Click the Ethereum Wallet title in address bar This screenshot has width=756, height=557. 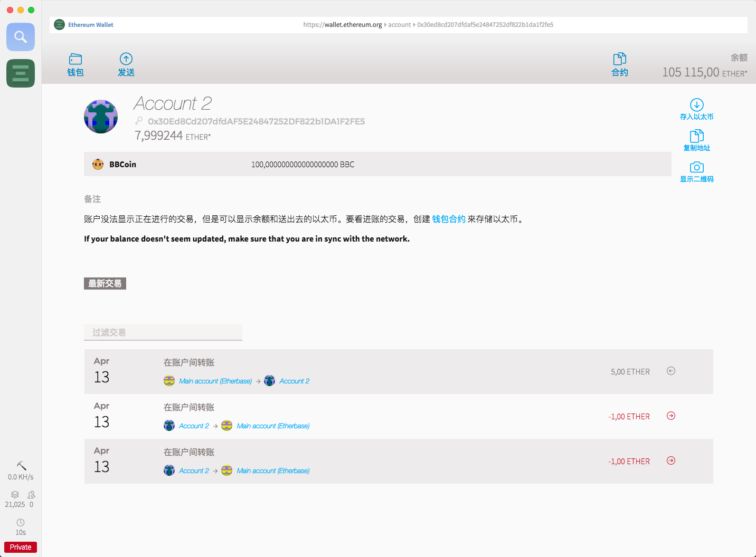click(x=90, y=25)
